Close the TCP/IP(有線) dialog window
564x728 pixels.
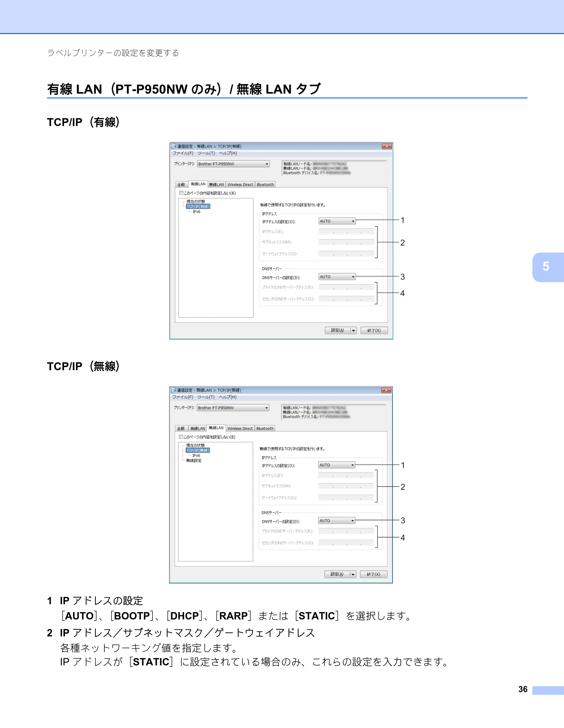(387, 146)
